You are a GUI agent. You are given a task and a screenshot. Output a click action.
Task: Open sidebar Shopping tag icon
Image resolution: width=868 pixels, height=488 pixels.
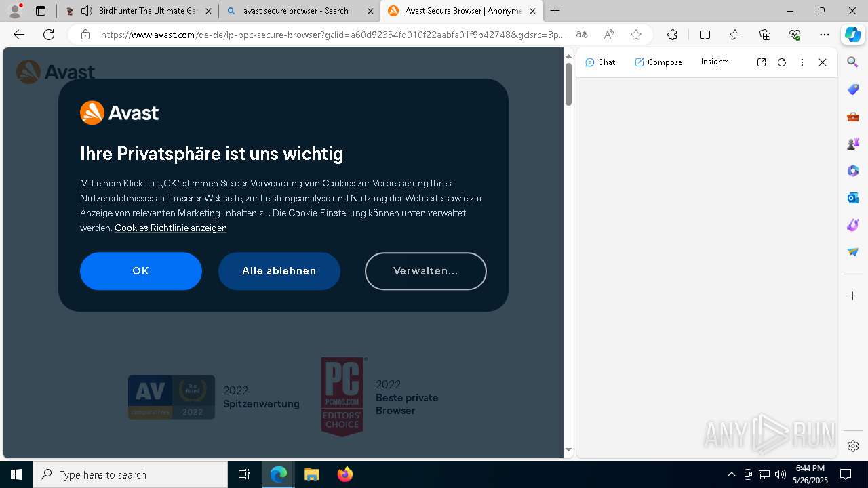click(x=853, y=89)
